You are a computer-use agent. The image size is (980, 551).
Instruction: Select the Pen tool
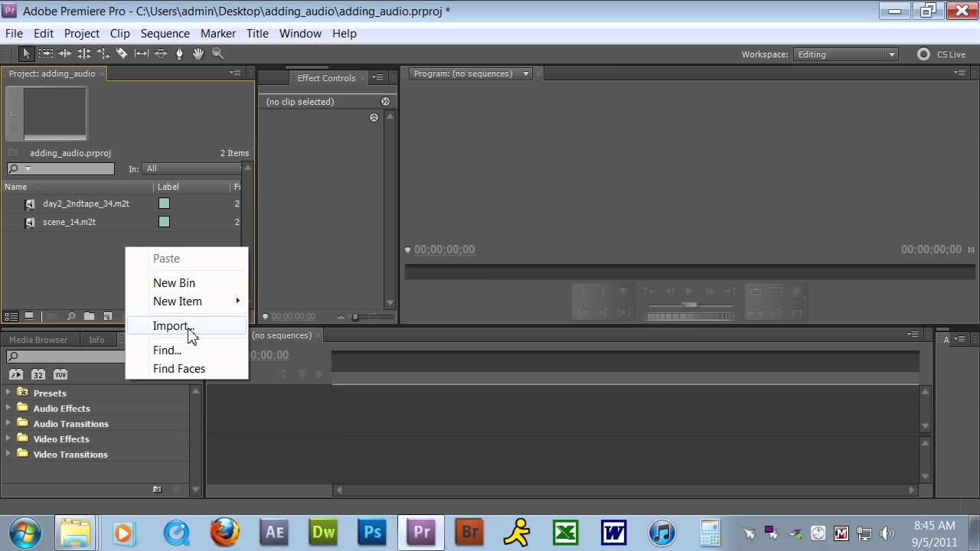pos(180,54)
